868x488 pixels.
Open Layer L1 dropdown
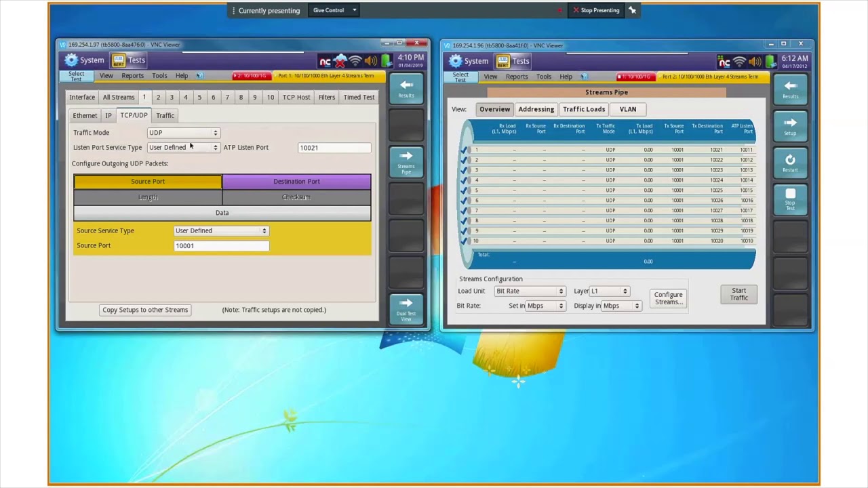click(x=610, y=291)
